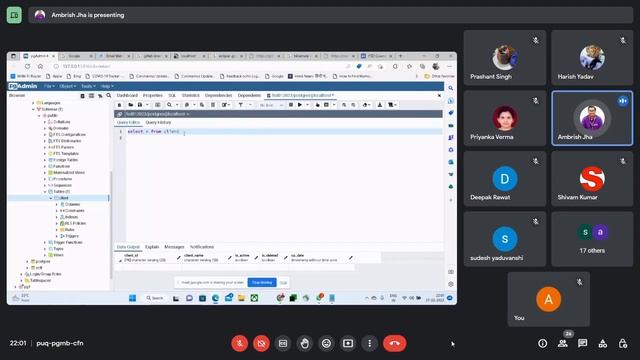The width and height of the screenshot is (640, 360).
Task: Open pgAdmin File menu
Action: pos(49,86)
